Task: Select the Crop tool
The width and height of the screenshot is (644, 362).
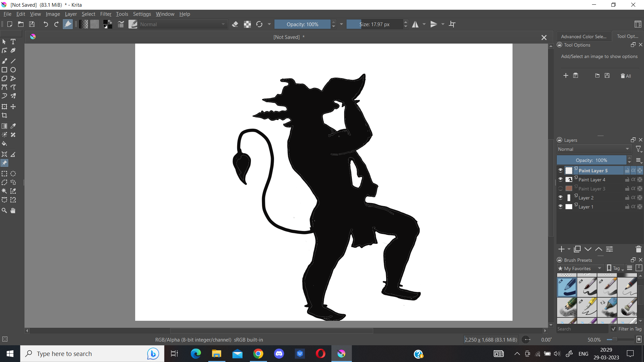Action: click(4, 115)
